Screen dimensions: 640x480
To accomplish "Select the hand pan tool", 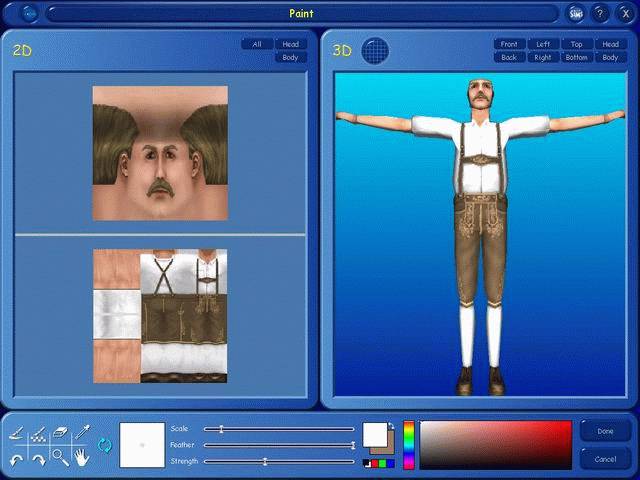I will [80, 458].
